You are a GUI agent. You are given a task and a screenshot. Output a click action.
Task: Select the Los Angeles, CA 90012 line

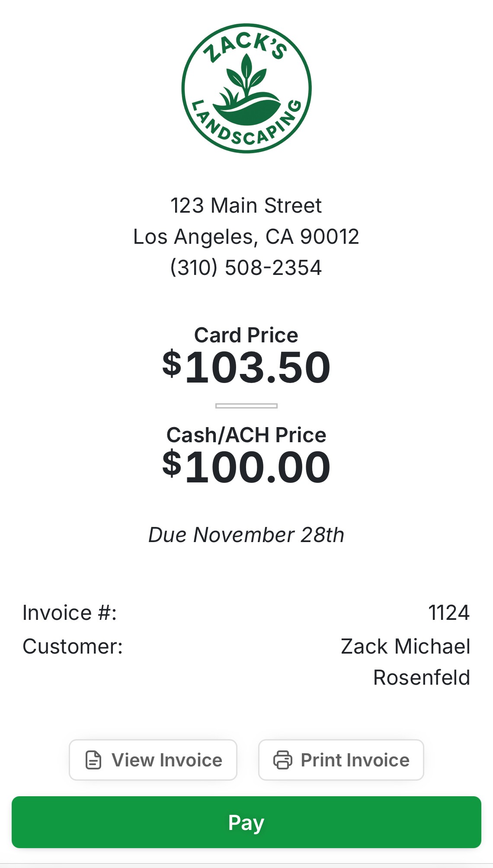click(x=246, y=236)
